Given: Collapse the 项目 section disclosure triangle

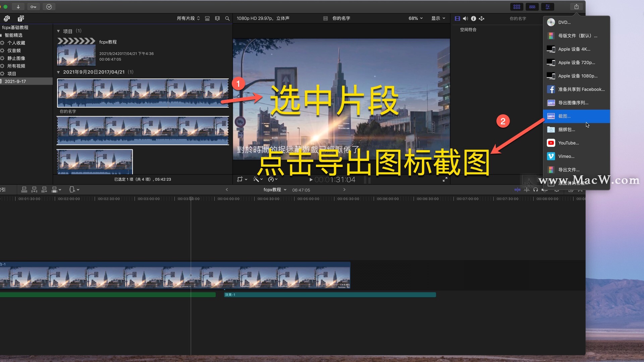Looking at the screenshot, I should 58,31.
